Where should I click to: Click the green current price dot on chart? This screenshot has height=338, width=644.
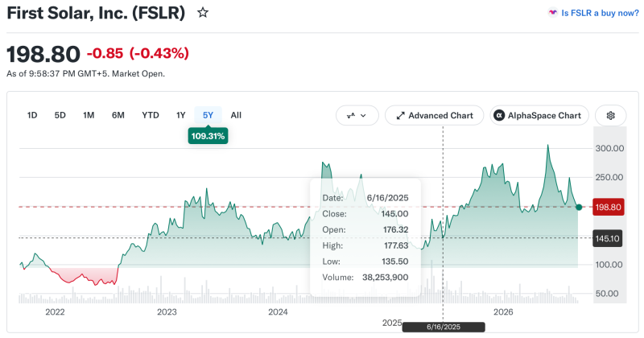point(579,207)
